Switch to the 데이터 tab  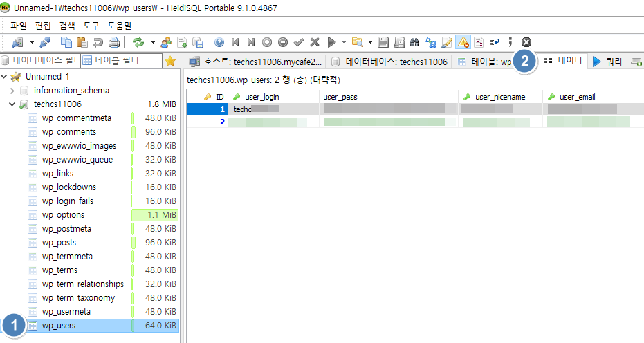[563, 61]
